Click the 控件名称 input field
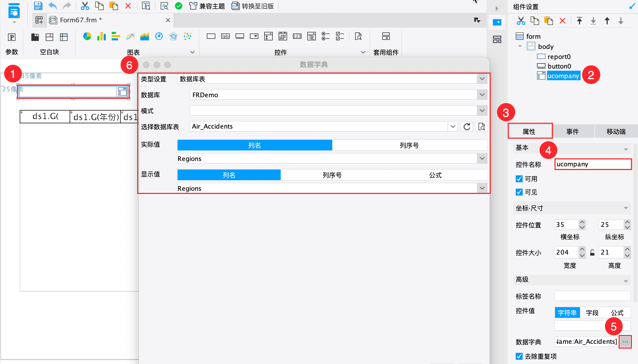The width and height of the screenshot is (638, 364). [593, 164]
